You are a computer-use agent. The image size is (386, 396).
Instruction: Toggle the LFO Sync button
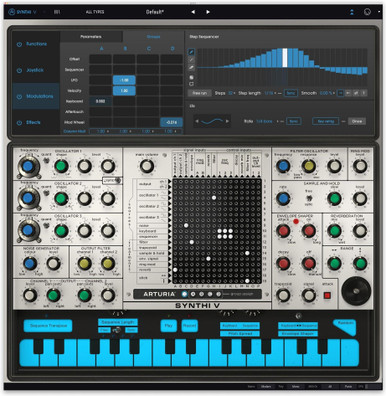tap(293, 121)
